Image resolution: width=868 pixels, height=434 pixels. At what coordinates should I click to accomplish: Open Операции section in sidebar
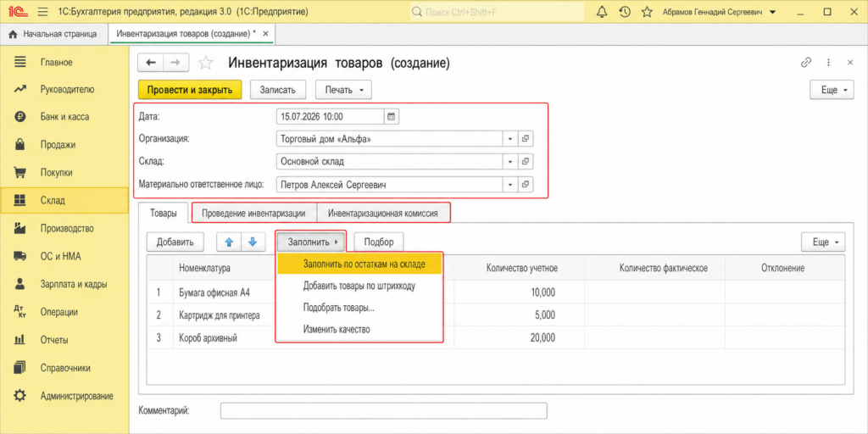64,312
